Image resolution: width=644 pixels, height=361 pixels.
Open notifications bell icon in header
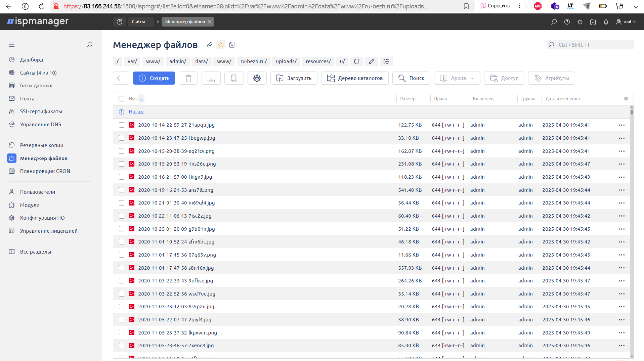(x=606, y=22)
